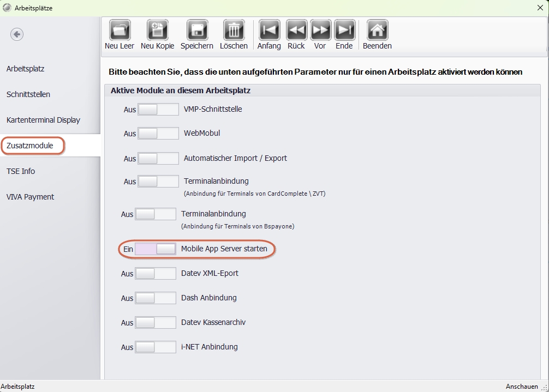Open the VIVA Payment section
The height and width of the screenshot is (392, 549).
coord(30,197)
